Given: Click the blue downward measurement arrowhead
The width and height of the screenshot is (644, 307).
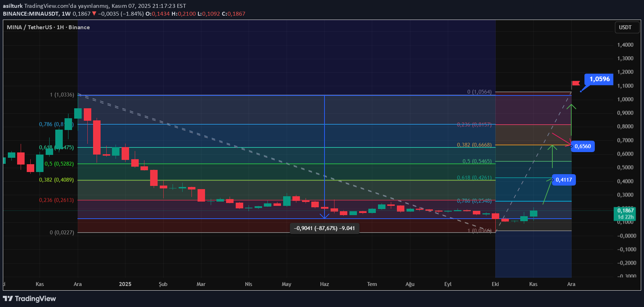Looking at the screenshot, I should 324,215.
